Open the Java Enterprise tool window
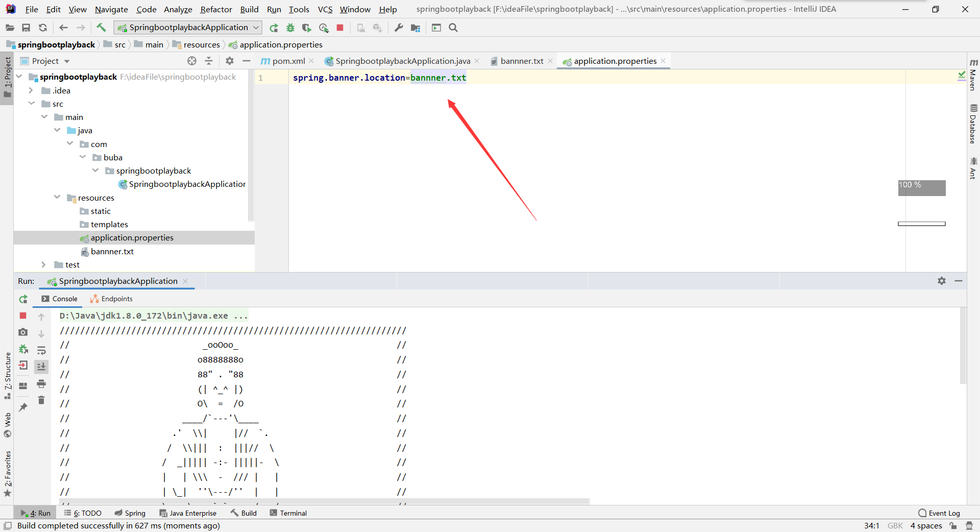 (187, 513)
